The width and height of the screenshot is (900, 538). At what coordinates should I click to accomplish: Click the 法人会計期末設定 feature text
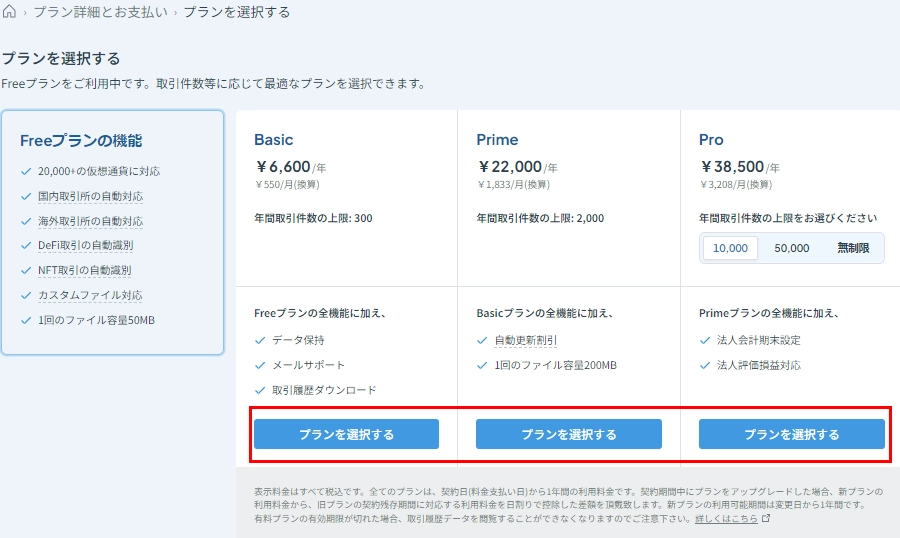click(758, 340)
